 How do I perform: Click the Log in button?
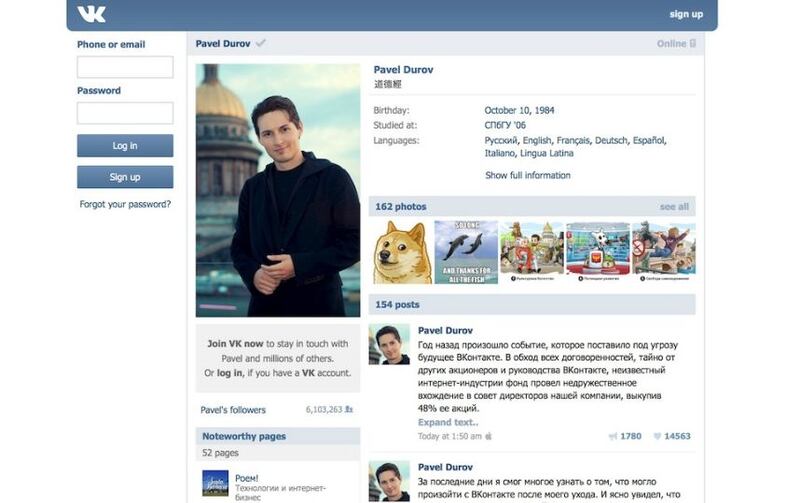tap(125, 146)
